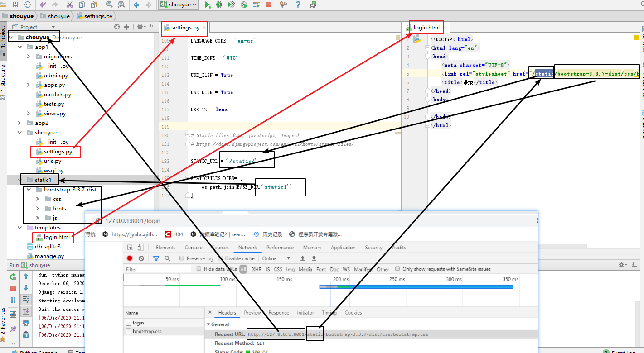Viewport: 644px width, 353px height.
Task: Filter network requests by CSS
Action: pyautogui.click(x=278, y=269)
